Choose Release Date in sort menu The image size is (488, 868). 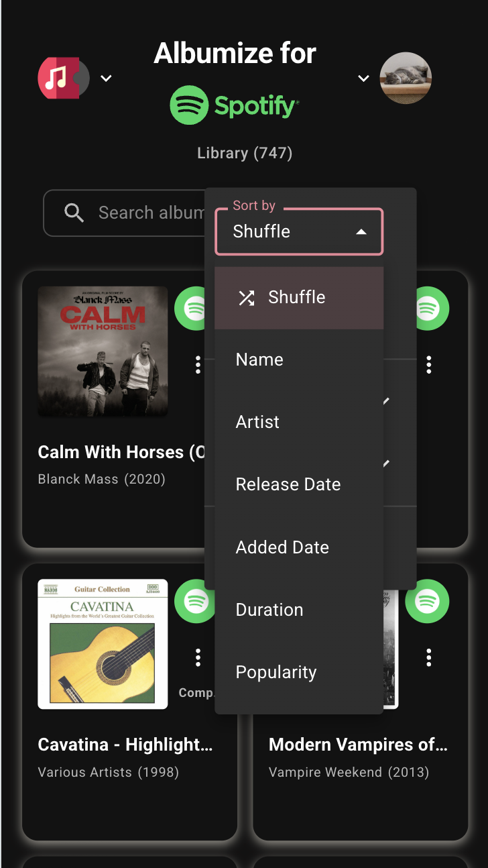(288, 485)
